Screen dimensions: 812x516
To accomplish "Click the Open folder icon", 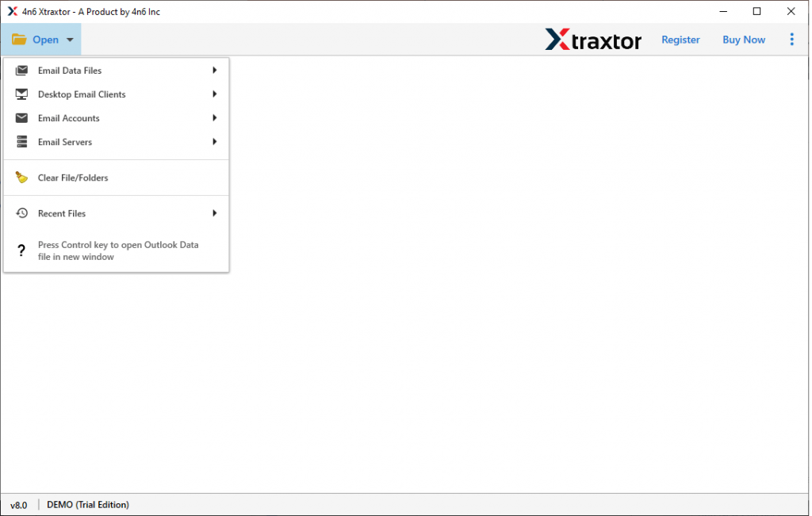I will click(x=18, y=39).
